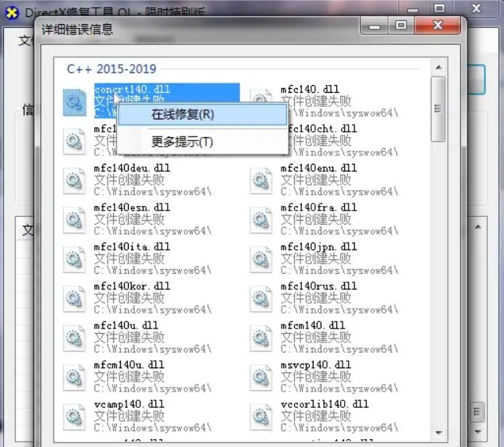Select the mfc140u.dll file icon
Viewport: 504px width, 447px height.
tap(74, 338)
